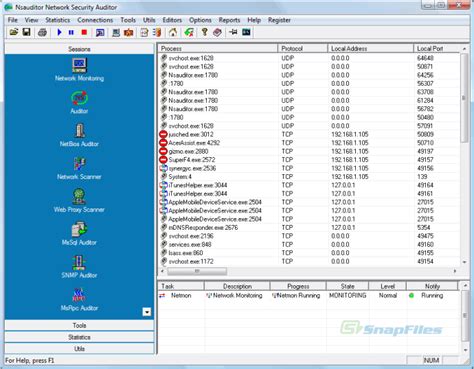Start session with the blue play icon
The height and width of the screenshot is (369, 474).
click(59, 32)
